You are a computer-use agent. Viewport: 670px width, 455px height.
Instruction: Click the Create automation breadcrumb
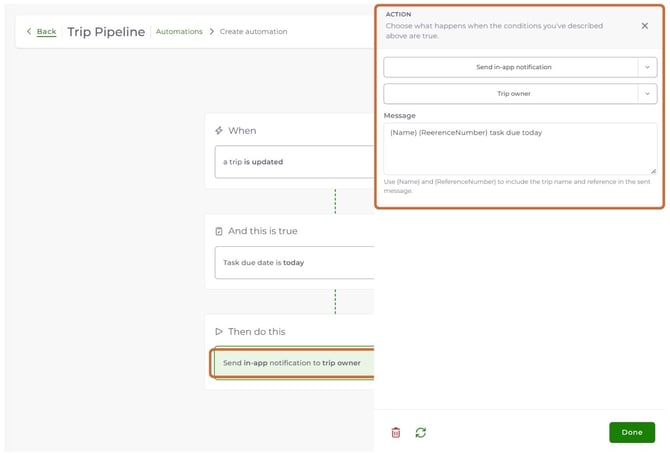(x=253, y=32)
